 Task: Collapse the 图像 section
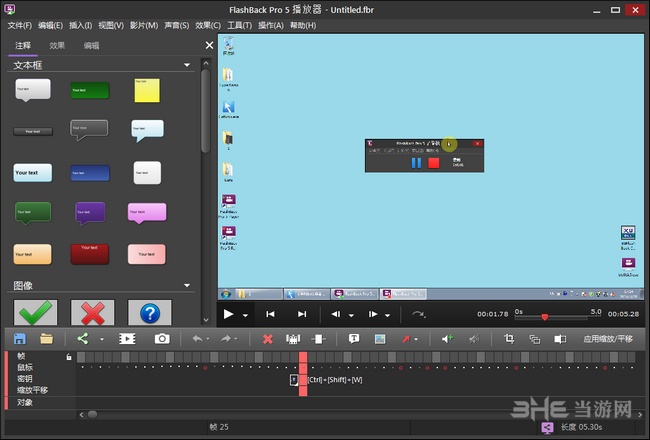click(x=187, y=285)
